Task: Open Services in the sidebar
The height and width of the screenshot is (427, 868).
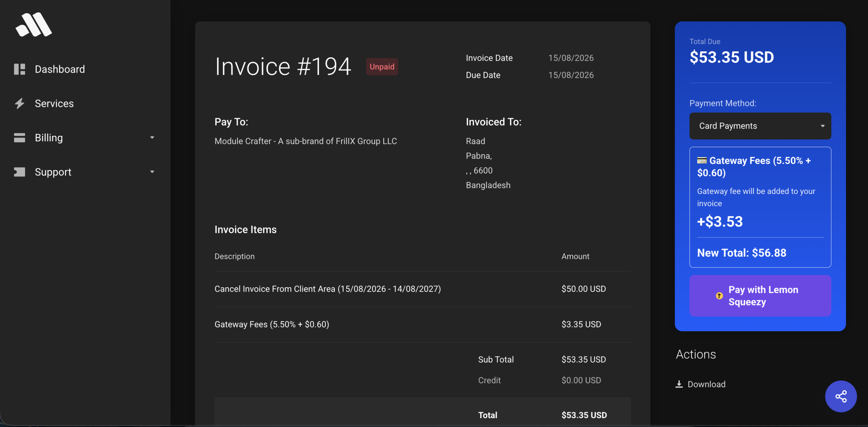Action: click(x=54, y=104)
